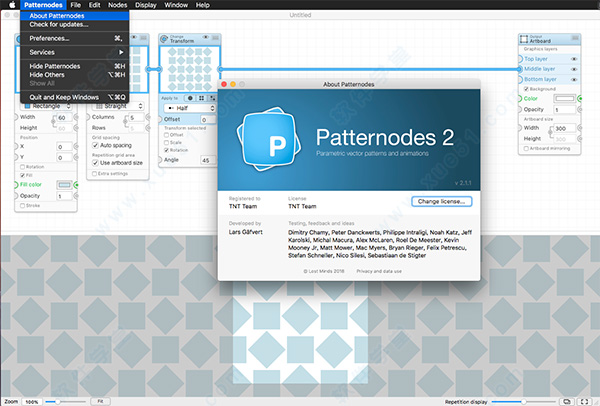The image size is (600, 406).
Task: Expand the Services submenu
Action: coord(75,52)
